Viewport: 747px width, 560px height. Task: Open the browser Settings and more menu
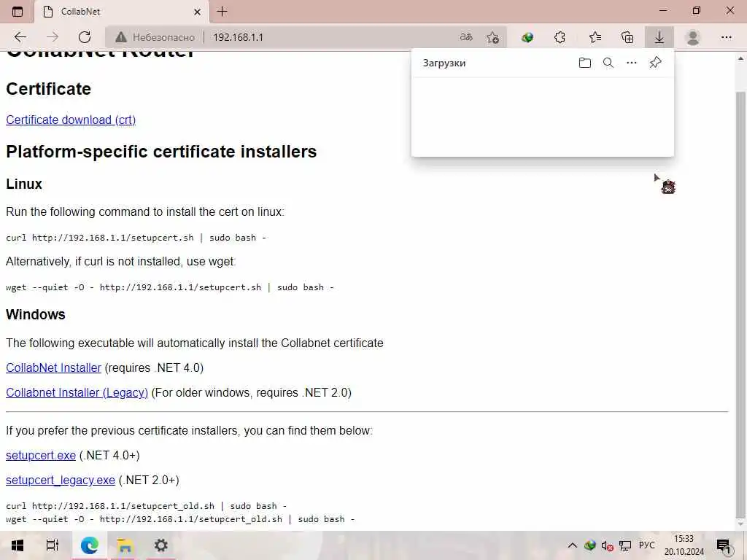(x=726, y=37)
